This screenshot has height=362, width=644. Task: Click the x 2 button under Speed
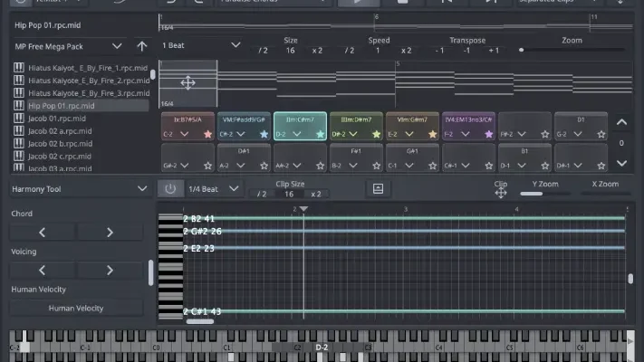click(406, 52)
